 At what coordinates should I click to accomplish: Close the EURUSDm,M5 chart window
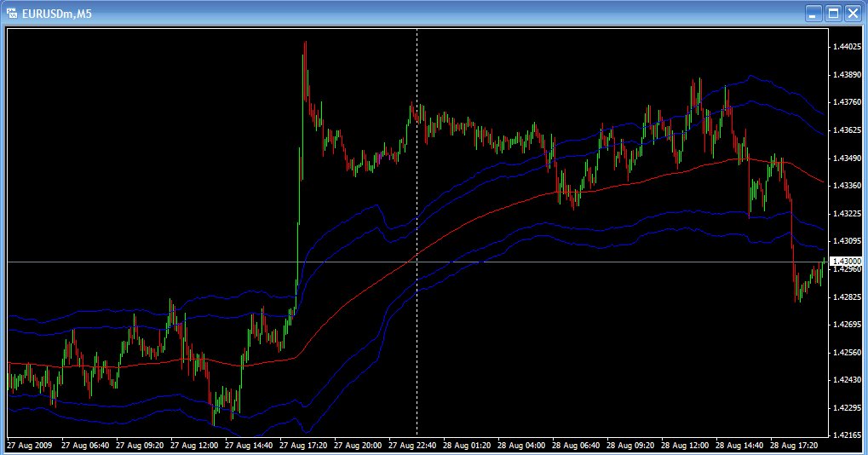[853, 14]
